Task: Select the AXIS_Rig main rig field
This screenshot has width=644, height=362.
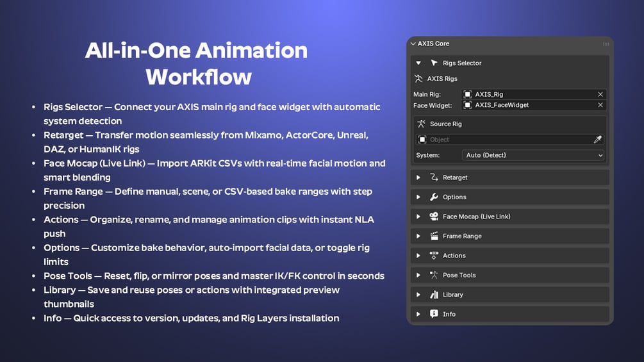Action: click(533, 94)
